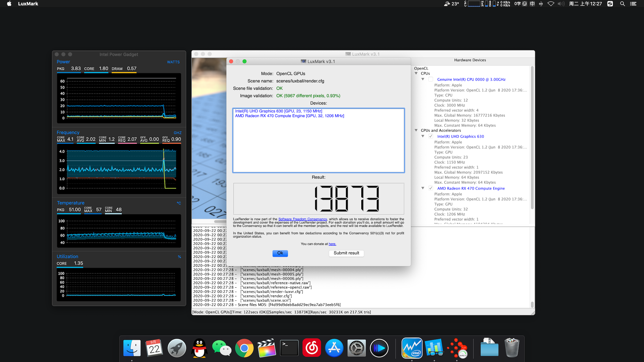Click the Frequency graph in Power Gadget

(119, 169)
